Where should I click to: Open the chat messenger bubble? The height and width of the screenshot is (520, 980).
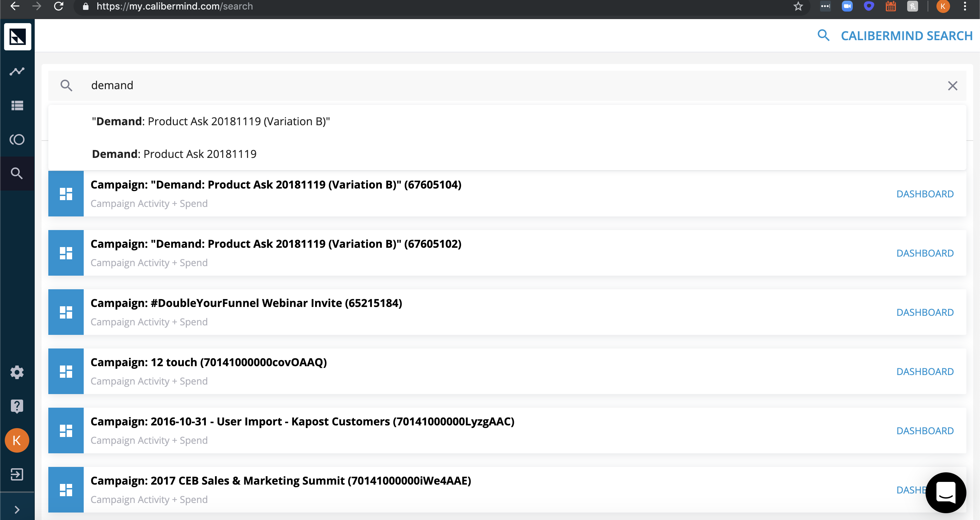coord(946,492)
